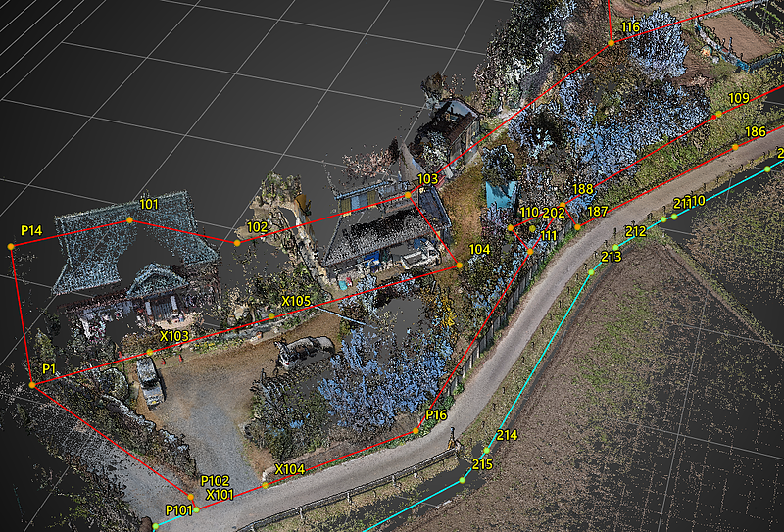Select the vertex labeled 103
The image size is (784, 532).
pyautogui.click(x=408, y=196)
